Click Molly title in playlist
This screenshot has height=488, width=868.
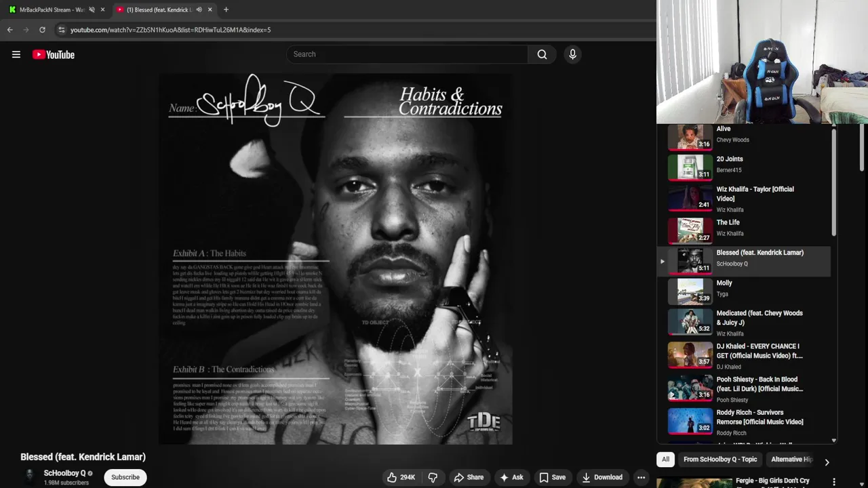(x=724, y=283)
